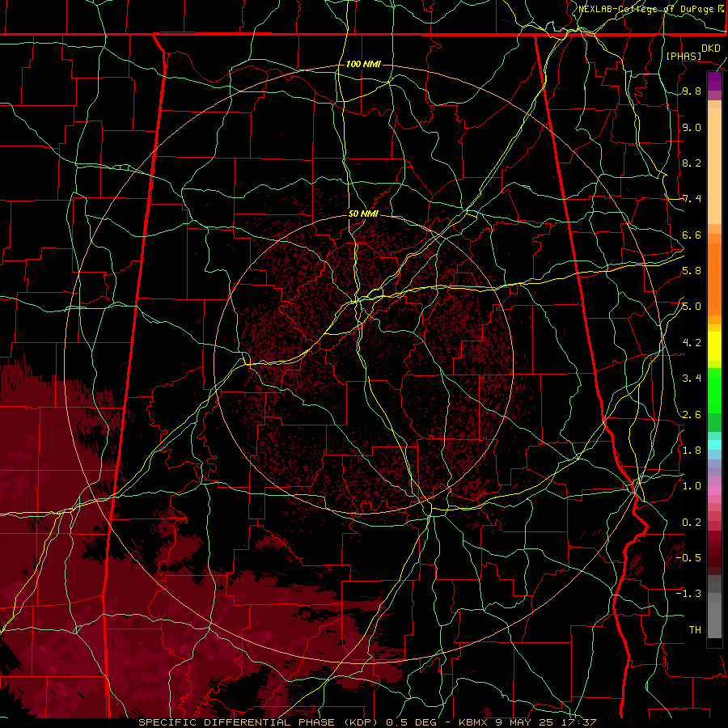This screenshot has height=728, width=728.
Task: Pick the light peach band in color bar
Action: (x=714, y=166)
